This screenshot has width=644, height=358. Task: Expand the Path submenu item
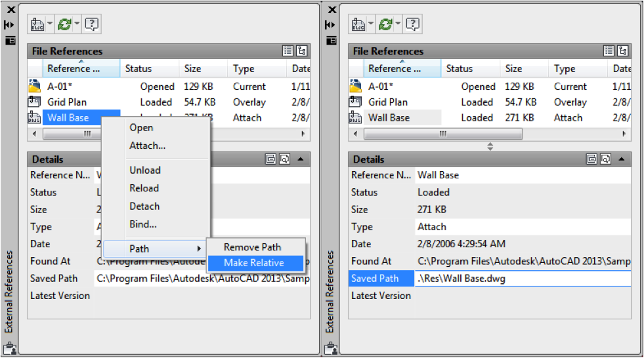tap(155, 249)
